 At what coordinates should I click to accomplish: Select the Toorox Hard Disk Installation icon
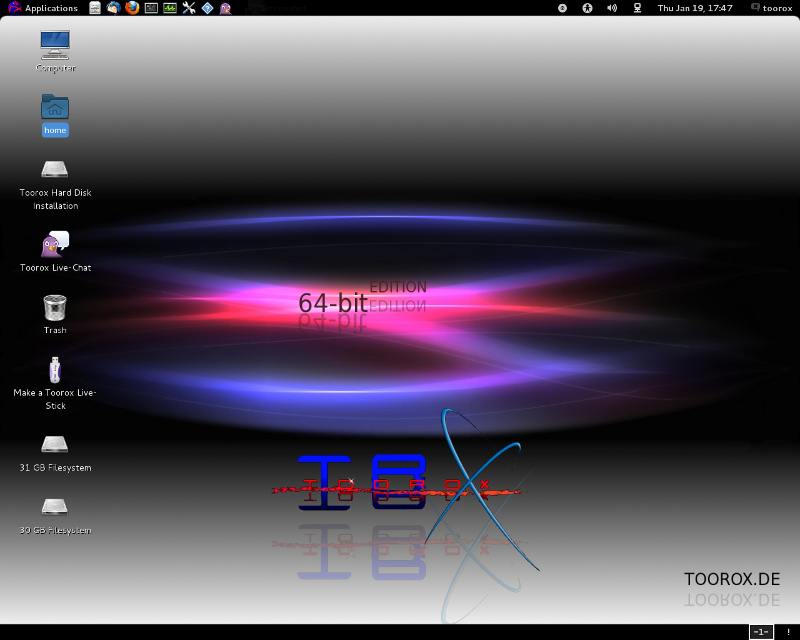[x=55, y=169]
